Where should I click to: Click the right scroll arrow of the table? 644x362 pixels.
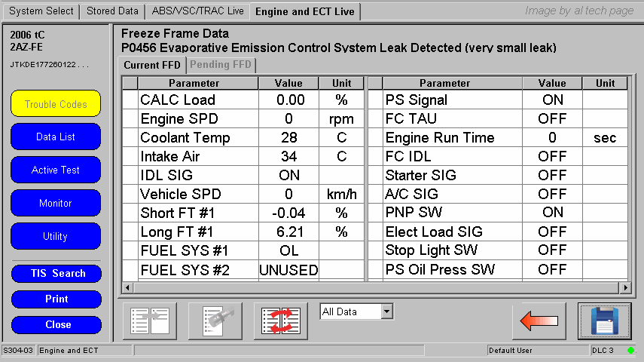click(624, 287)
